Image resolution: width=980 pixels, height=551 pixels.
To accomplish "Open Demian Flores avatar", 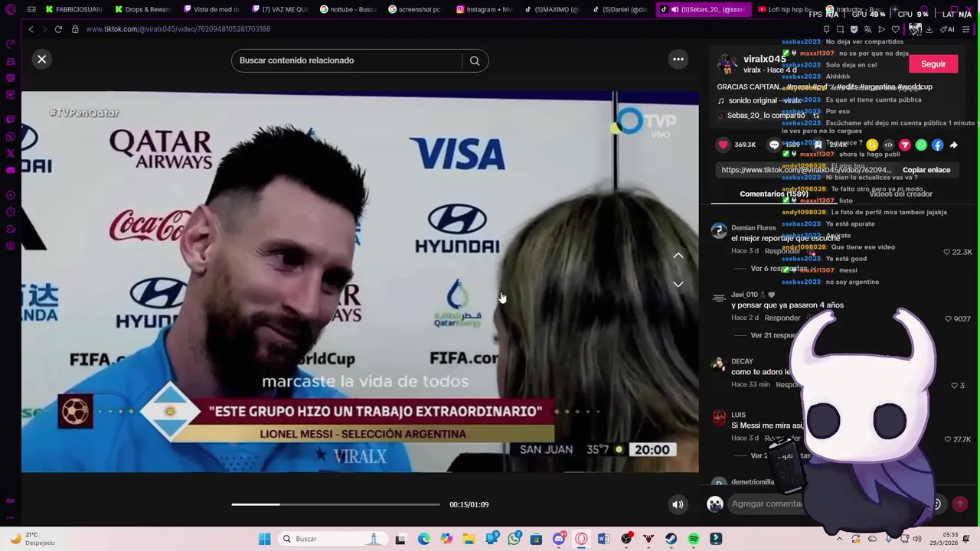I will (719, 231).
